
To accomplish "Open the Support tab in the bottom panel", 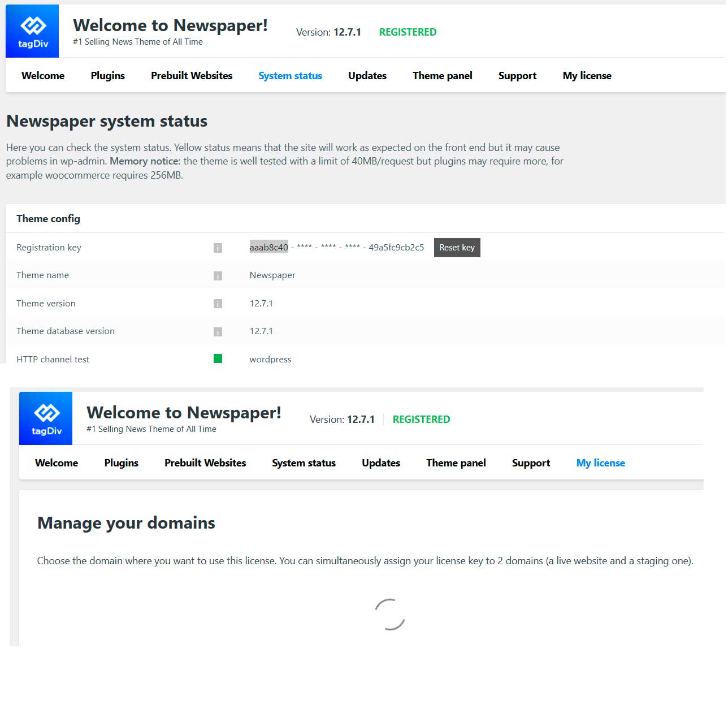I will pyautogui.click(x=531, y=463).
